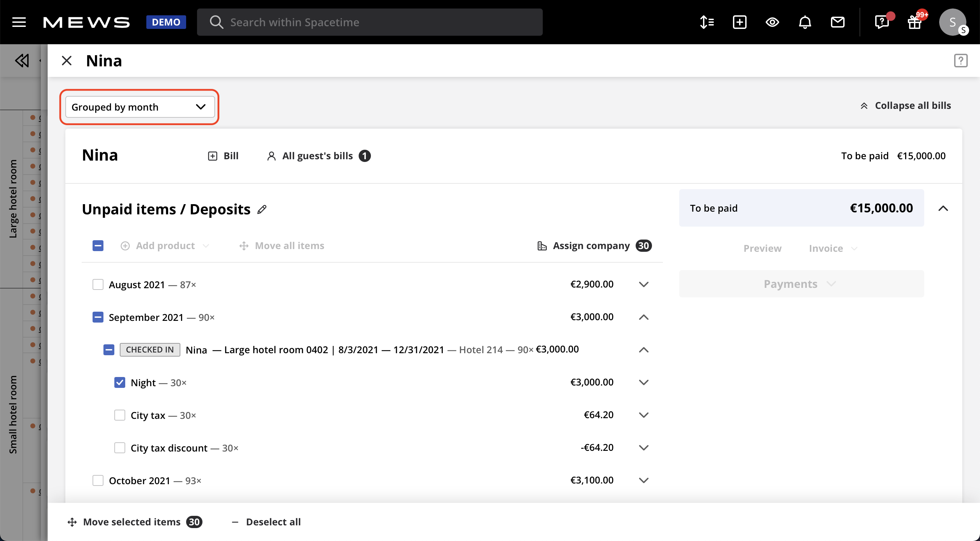
Task: Click Collapse all bills
Action: [905, 105]
